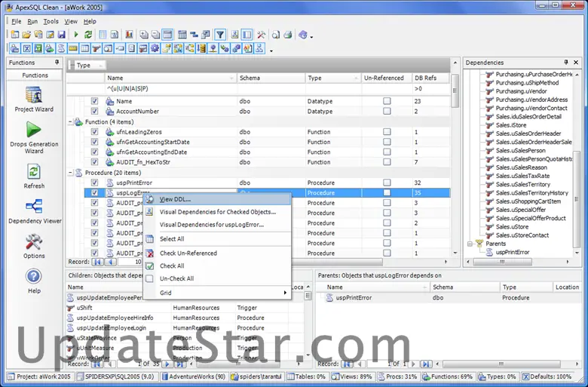The image size is (588, 387).
Task: Click the DB Refs filter field >0
Action: point(430,88)
